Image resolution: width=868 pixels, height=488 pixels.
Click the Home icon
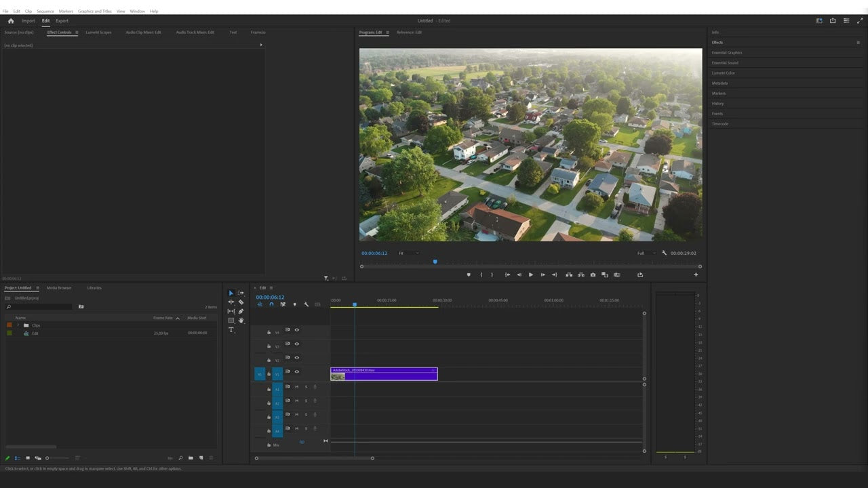pyautogui.click(x=10, y=20)
